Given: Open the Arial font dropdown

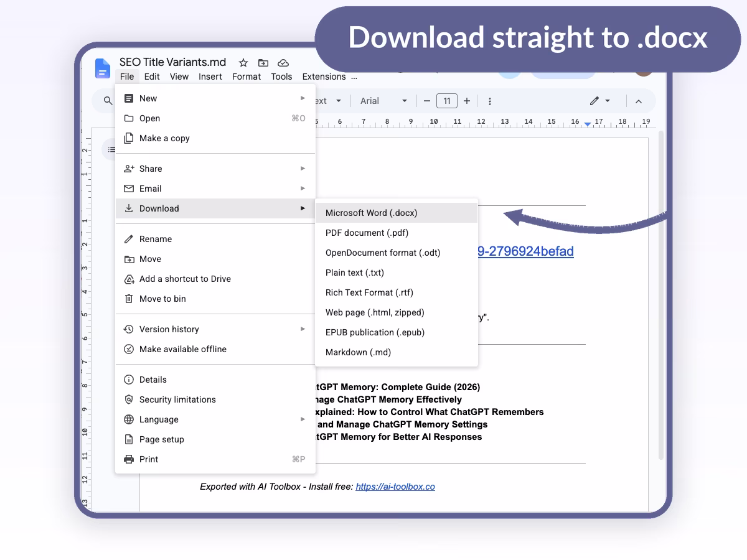Looking at the screenshot, I should 383,101.
